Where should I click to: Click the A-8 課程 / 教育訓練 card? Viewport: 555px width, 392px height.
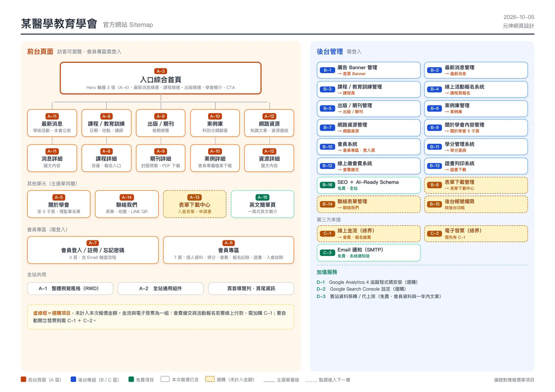coord(106,123)
